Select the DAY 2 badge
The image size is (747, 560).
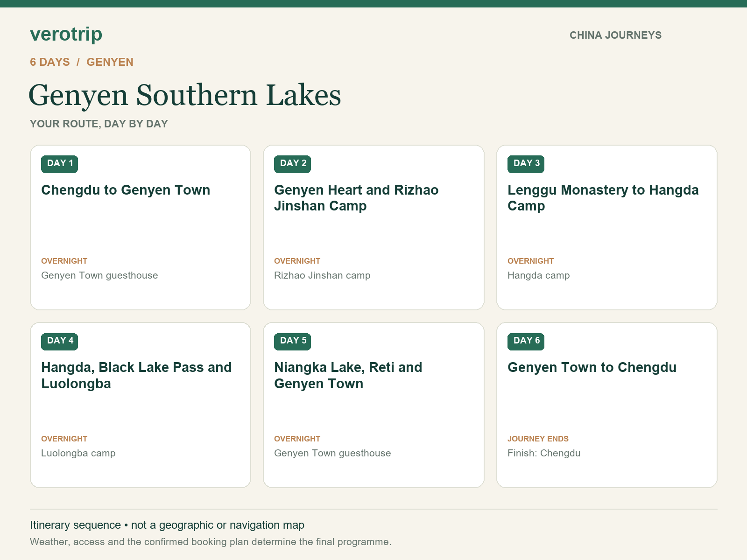click(x=293, y=164)
